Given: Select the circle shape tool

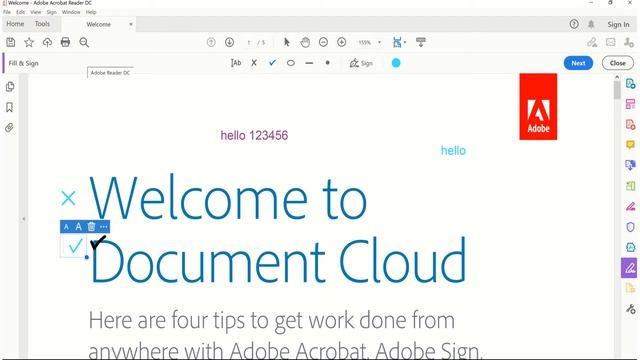Looking at the screenshot, I should coord(291,63).
